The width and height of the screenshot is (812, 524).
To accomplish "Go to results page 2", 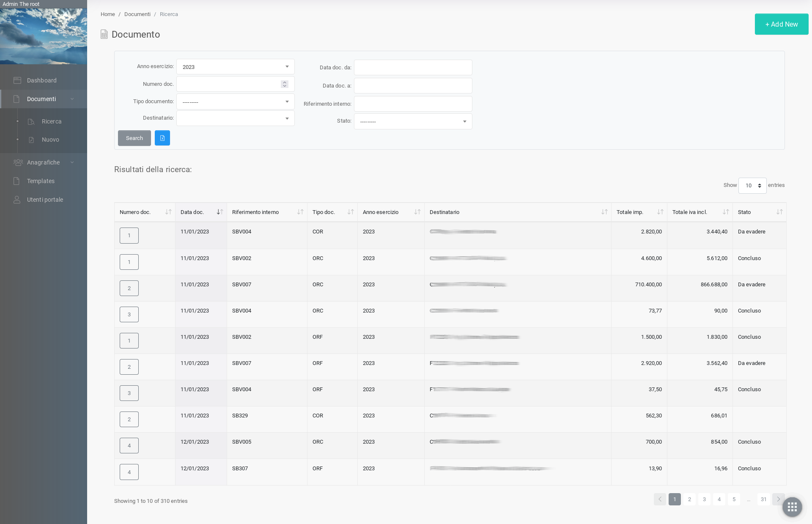I will (x=689, y=499).
